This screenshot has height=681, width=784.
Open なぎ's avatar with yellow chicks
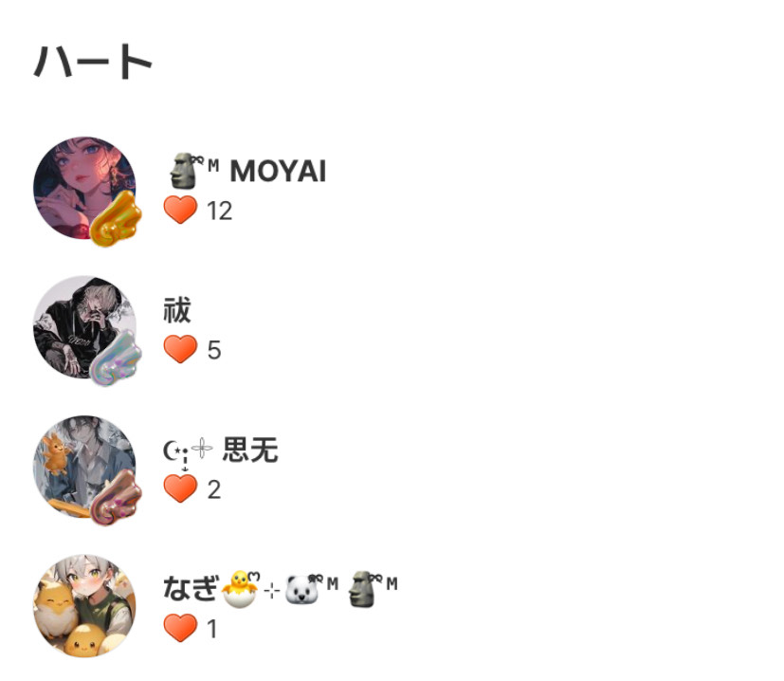84,605
